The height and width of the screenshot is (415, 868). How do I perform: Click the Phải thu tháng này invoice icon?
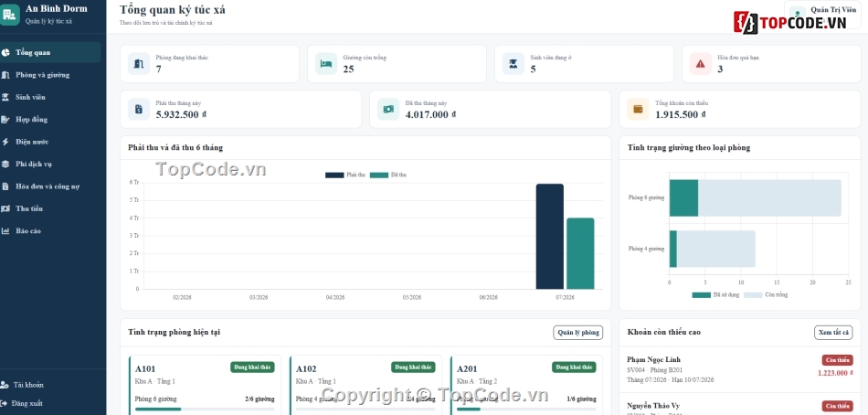click(x=139, y=109)
